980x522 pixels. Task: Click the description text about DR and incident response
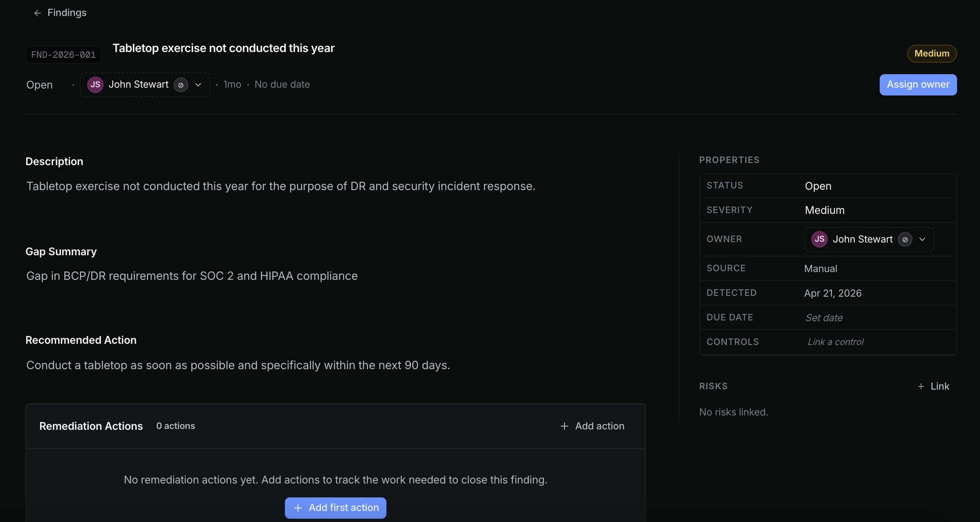point(281,186)
